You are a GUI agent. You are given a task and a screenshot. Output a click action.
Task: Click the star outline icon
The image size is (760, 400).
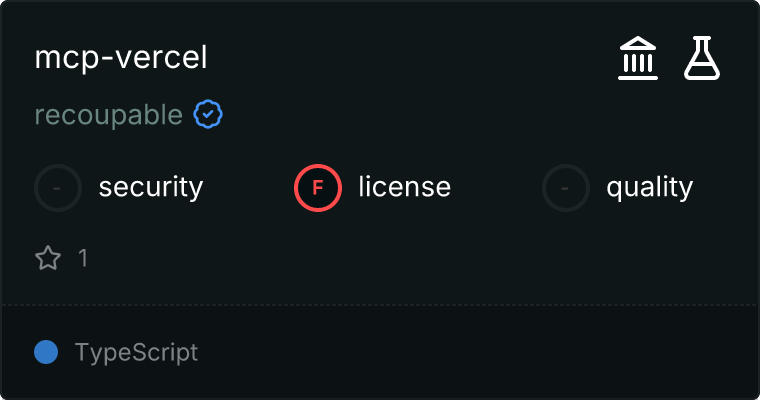point(48,258)
